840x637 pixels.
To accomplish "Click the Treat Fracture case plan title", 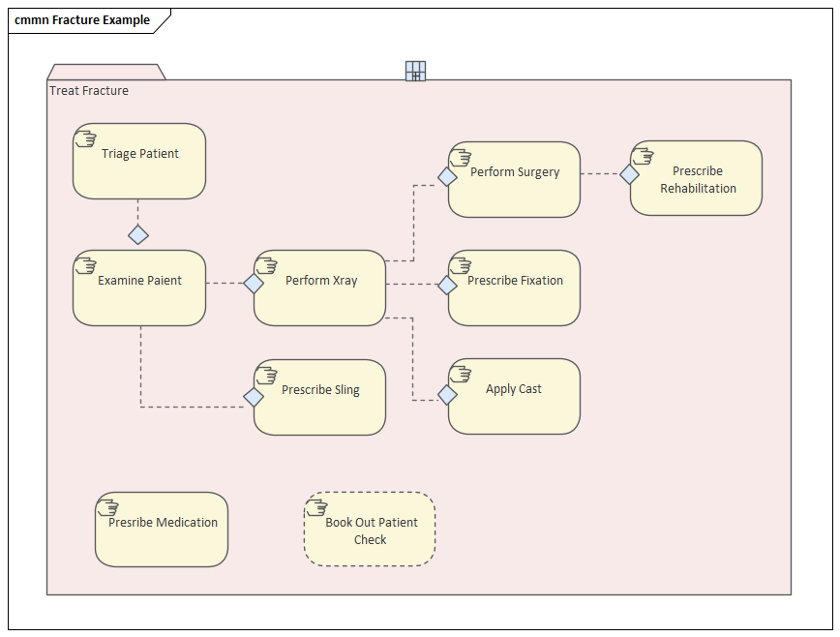I will click(x=88, y=90).
